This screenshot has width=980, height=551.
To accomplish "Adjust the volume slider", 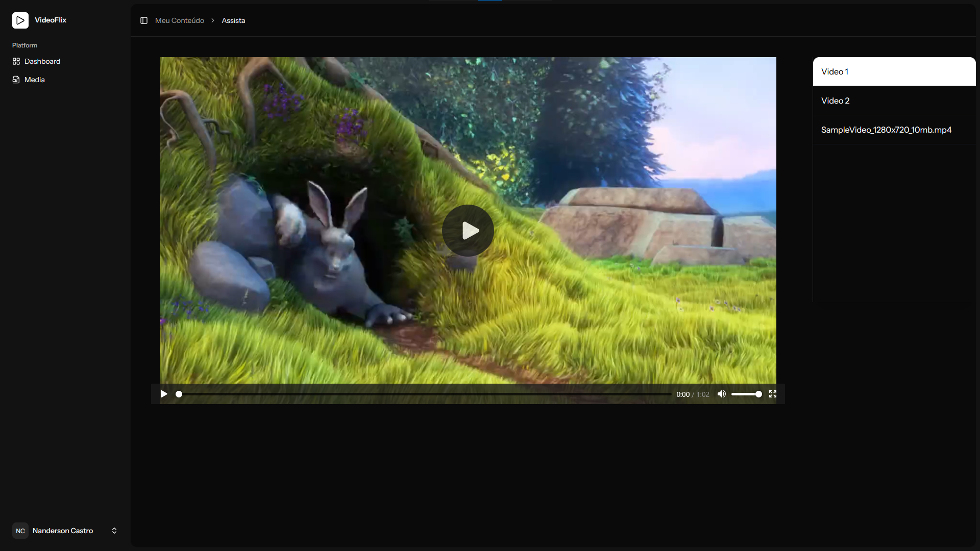I will coord(746,394).
